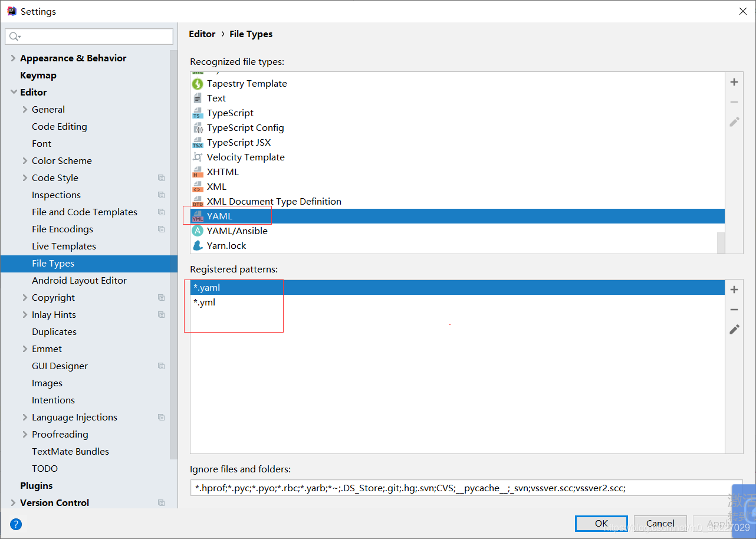Viewport: 756px width, 539px height.
Task: Click the Settings search input field
Action: click(x=90, y=37)
